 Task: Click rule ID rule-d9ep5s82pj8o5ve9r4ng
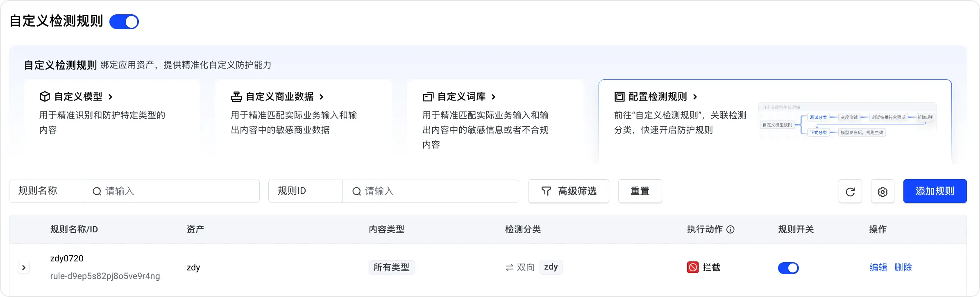(x=105, y=276)
